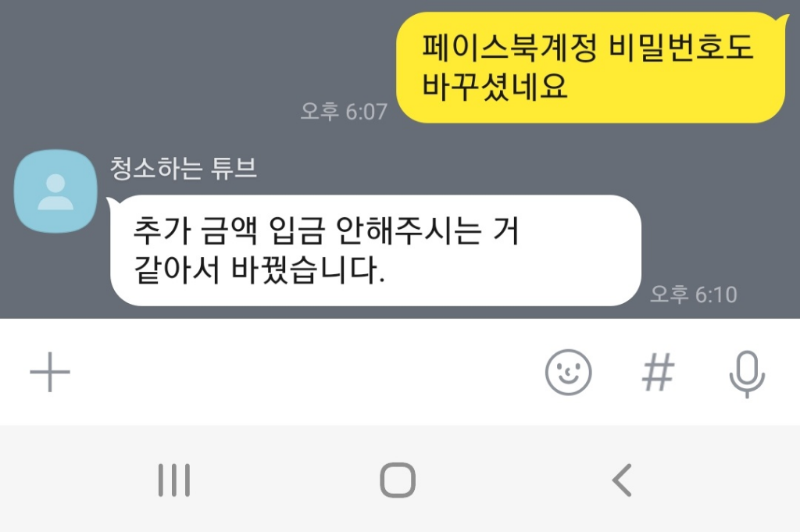
Task: Tap the word 입금 in white bubble
Action: point(297,230)
